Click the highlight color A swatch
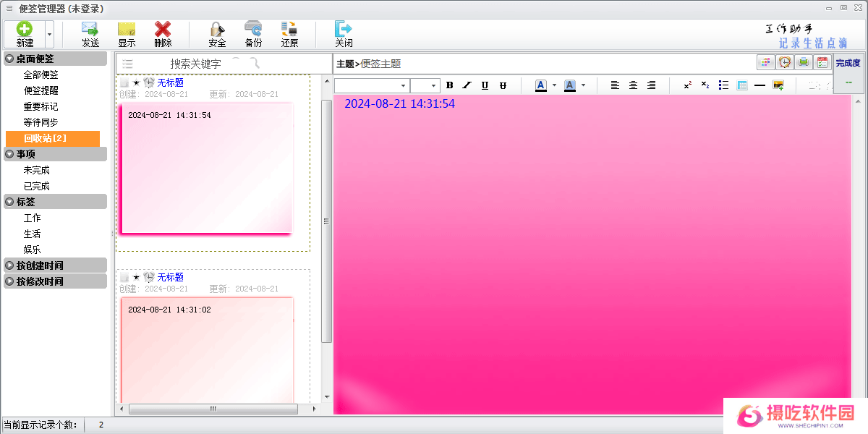The width and height of the screenshot is (868, 434). point(570,85)
